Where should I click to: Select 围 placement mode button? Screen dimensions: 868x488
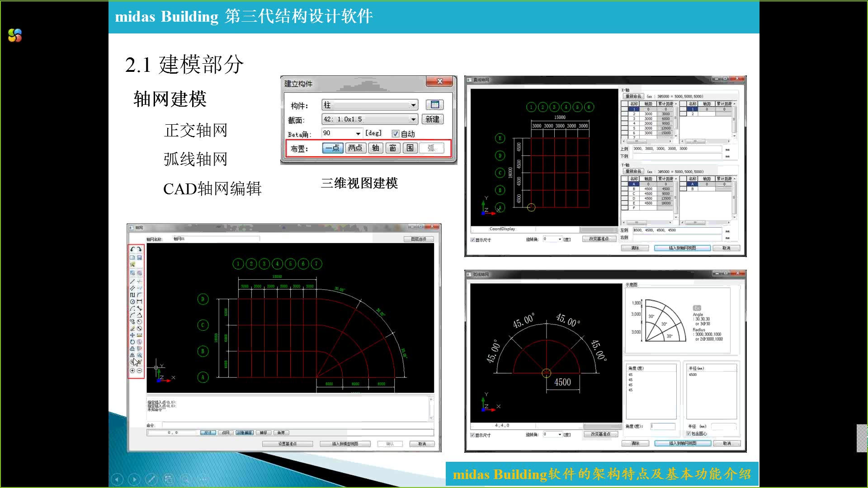coord(410,148)
